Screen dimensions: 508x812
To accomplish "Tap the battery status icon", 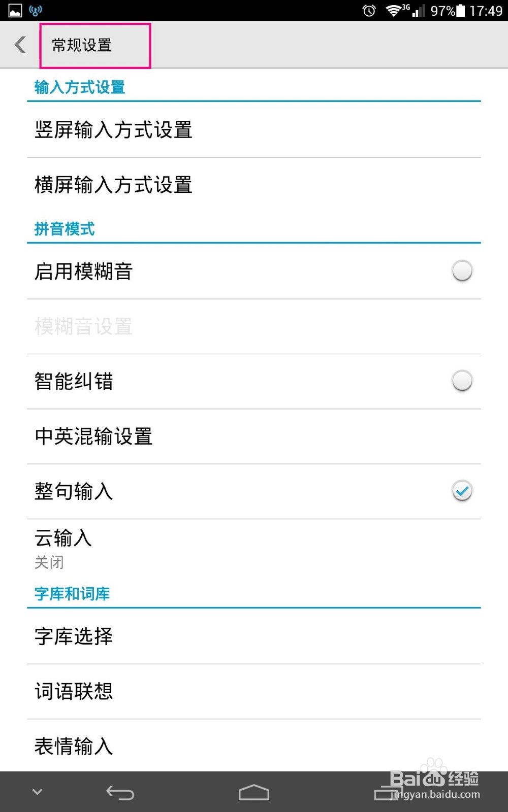I will [460, 11].
